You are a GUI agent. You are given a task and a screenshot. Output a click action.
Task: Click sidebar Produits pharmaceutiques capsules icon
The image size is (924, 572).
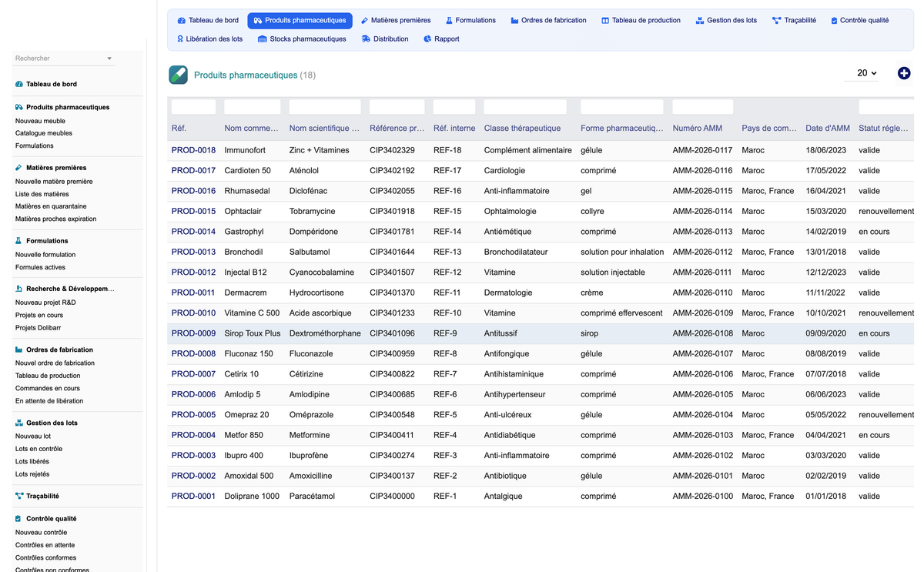(19, 107)
